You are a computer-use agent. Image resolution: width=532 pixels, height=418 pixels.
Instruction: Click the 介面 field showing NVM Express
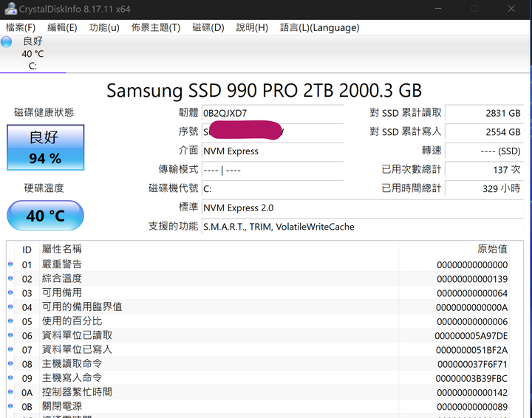pos(273,151)
